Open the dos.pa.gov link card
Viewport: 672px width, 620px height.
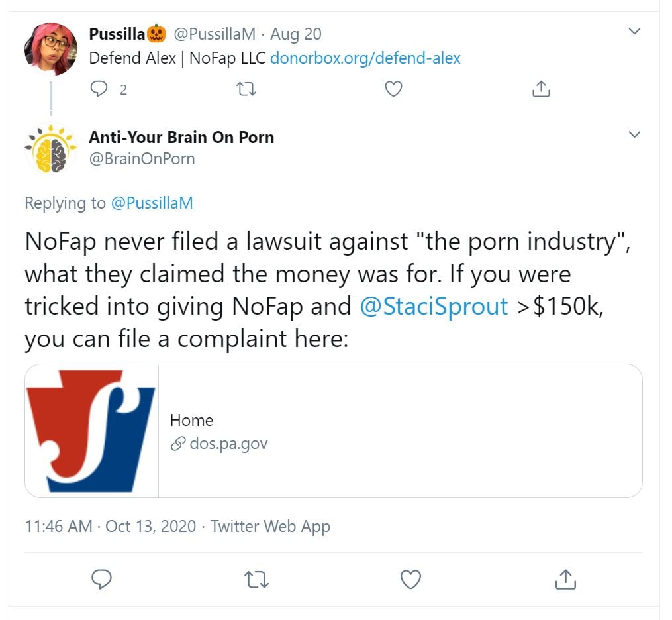[397, 431]
